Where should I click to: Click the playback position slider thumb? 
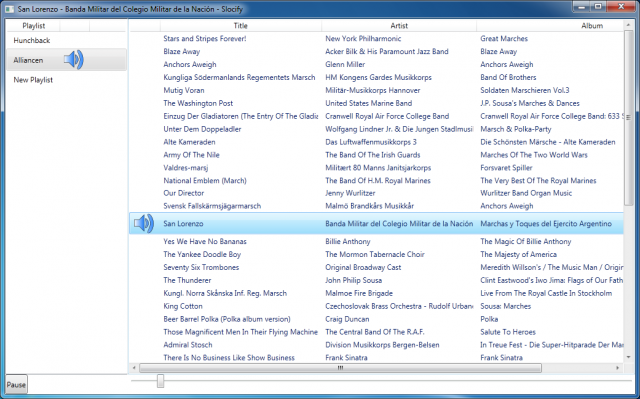(x=160, y=381)
